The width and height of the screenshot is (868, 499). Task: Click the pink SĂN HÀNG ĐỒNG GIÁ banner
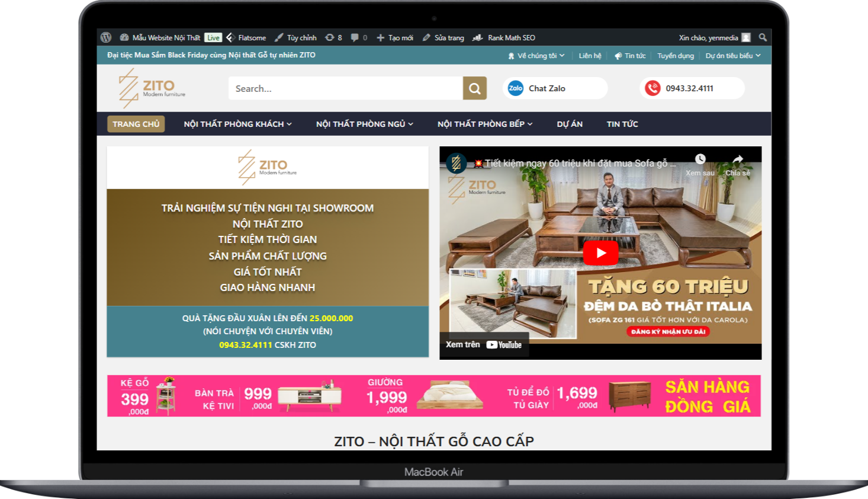434,396
